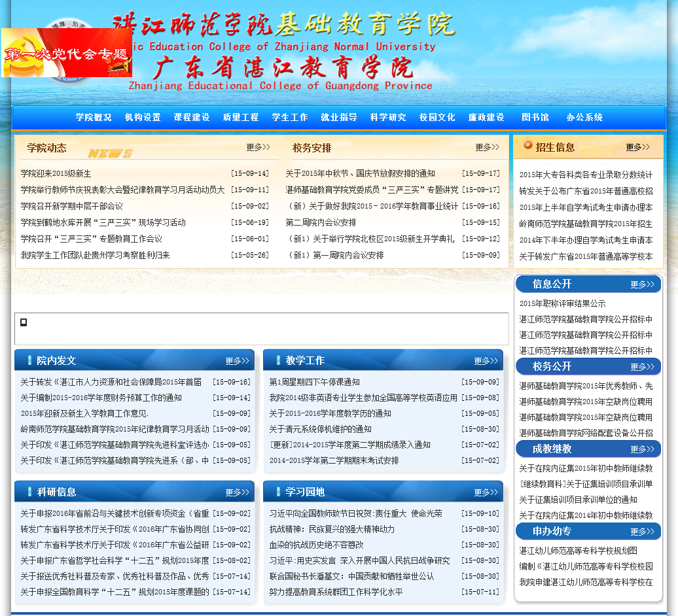Open 第1周星期四下午停课通知

pyautogui.click(x=314, y=383)
